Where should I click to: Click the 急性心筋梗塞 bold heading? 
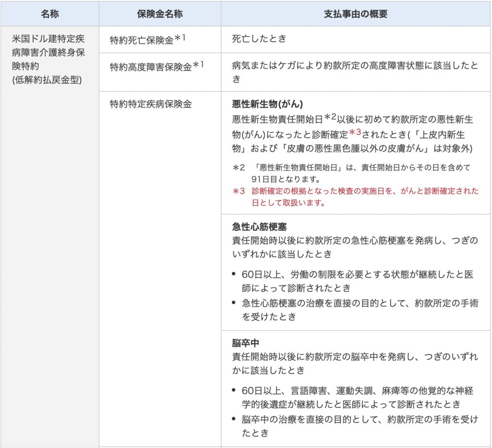point(259,227)
